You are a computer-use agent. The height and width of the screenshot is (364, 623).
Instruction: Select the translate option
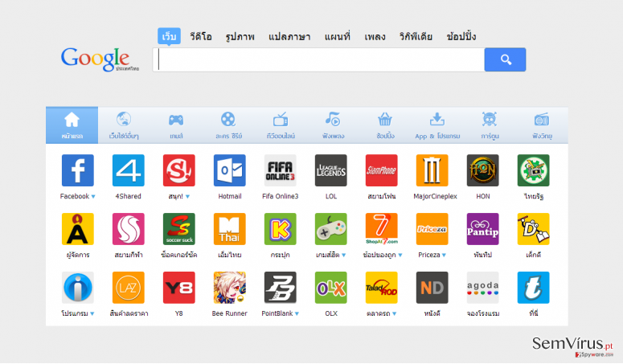pos(289,36)
